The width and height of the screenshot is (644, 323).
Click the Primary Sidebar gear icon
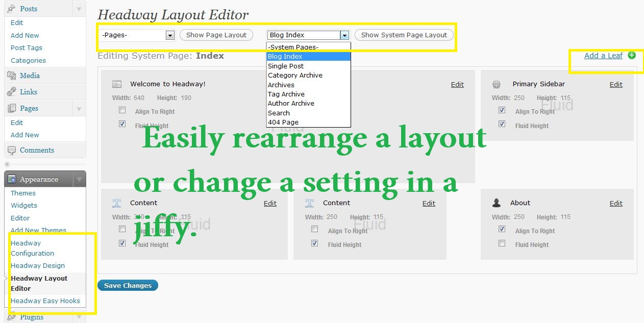point(497,84)
